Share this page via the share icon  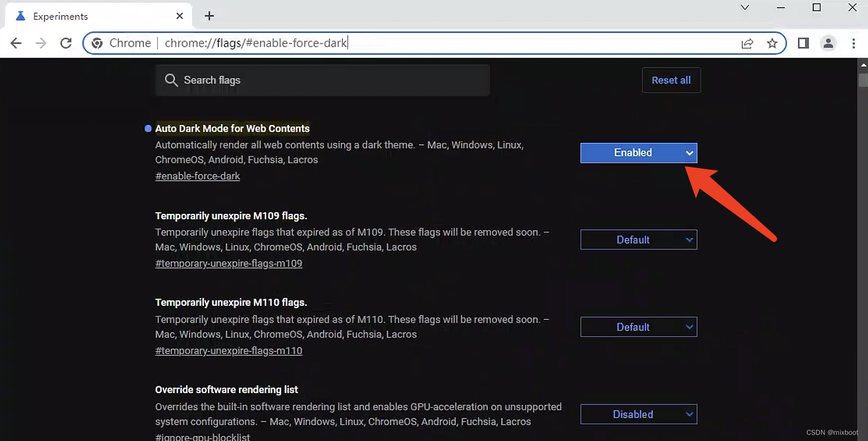click(x=747, y=43)
